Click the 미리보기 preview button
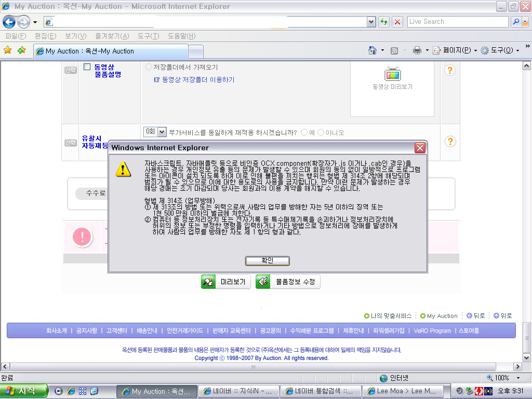 click(x=226, y=282)
